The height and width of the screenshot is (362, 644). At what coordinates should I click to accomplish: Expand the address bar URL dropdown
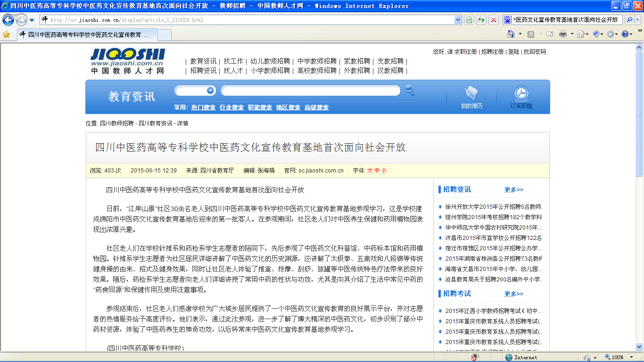pos(458,20)
